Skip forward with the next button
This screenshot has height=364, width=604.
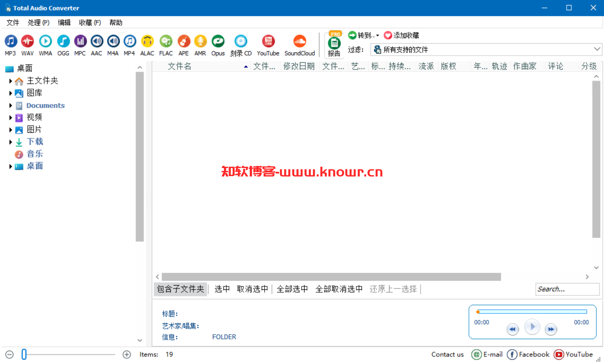pyautogui.click(x=551, y=329)
